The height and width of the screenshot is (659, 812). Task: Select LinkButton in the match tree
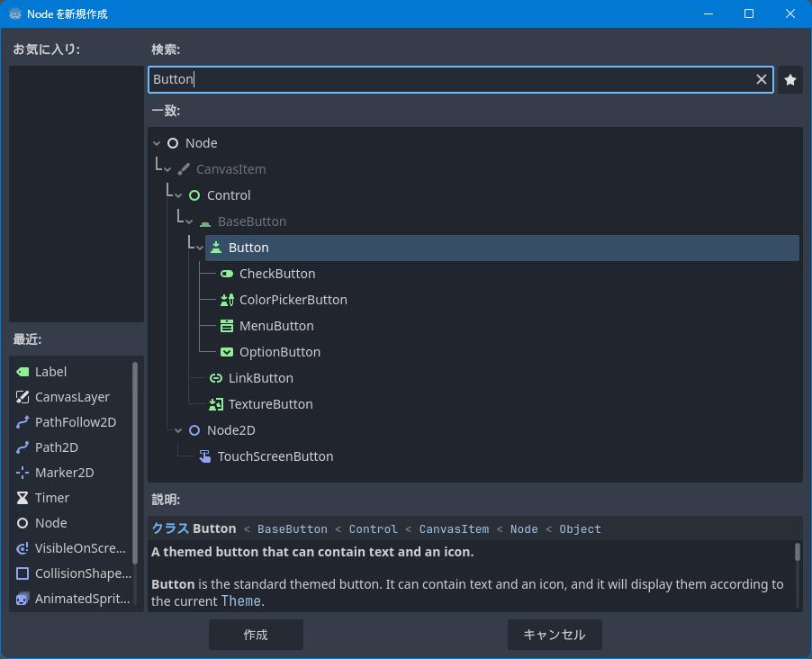pos(261,378)
